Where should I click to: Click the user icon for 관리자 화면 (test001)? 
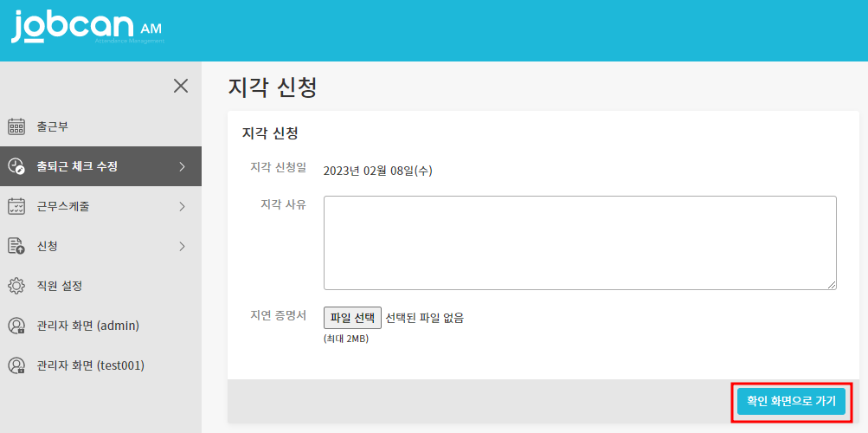[16, 365]
